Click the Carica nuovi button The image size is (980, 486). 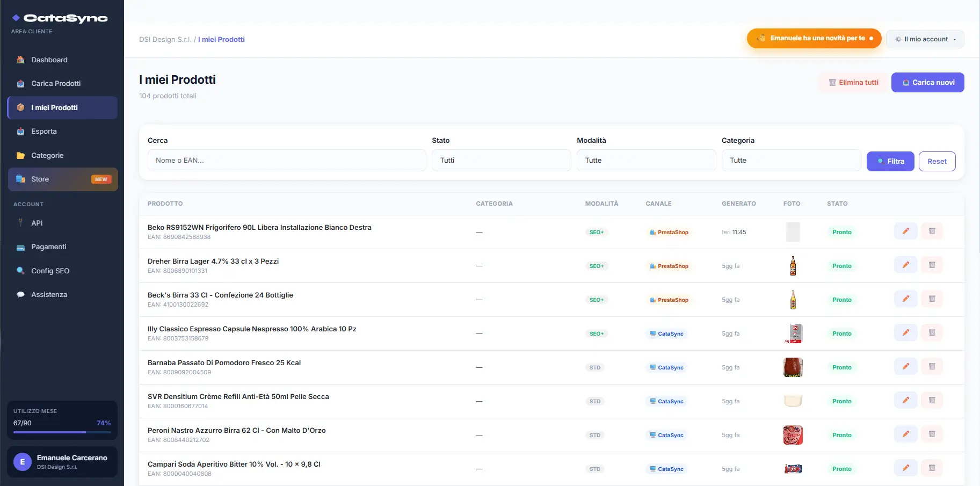coord(928,83)
